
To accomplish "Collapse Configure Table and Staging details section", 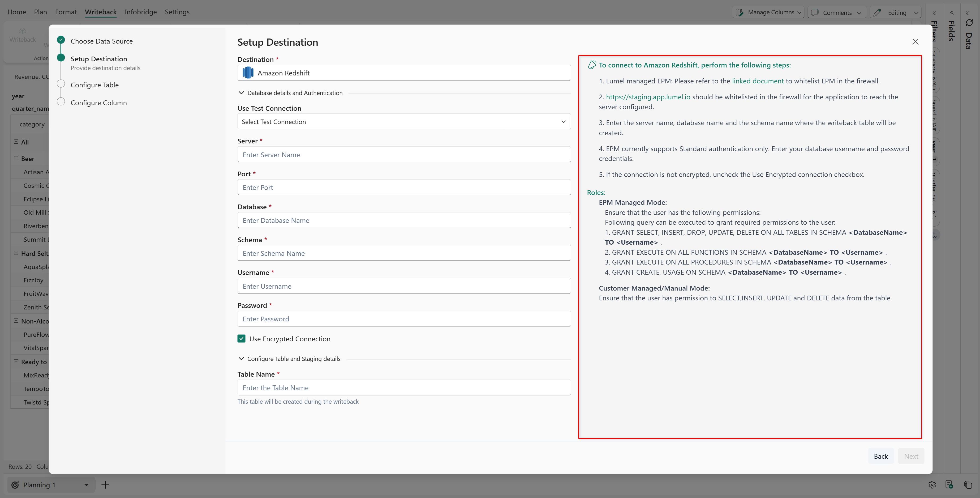I will point(241,359).
